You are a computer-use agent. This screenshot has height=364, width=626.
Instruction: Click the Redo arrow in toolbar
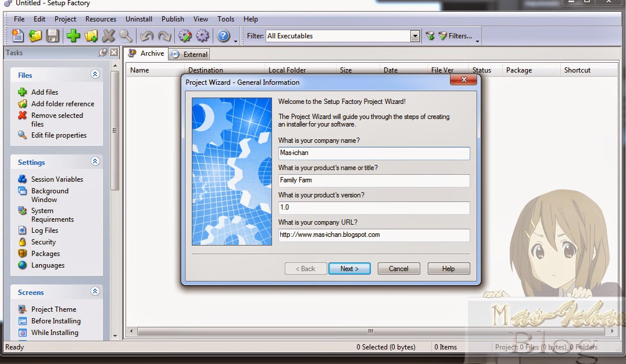click(x=164, y=36)
